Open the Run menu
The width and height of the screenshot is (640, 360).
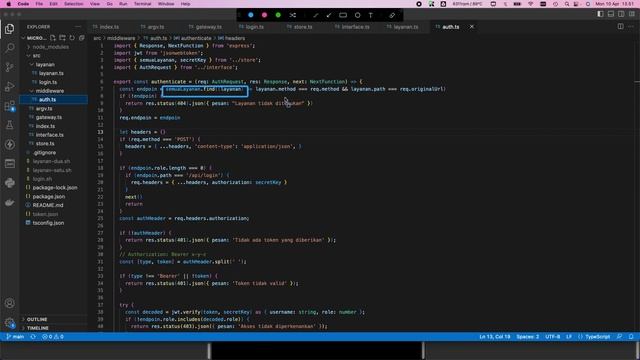coord(123,4)
